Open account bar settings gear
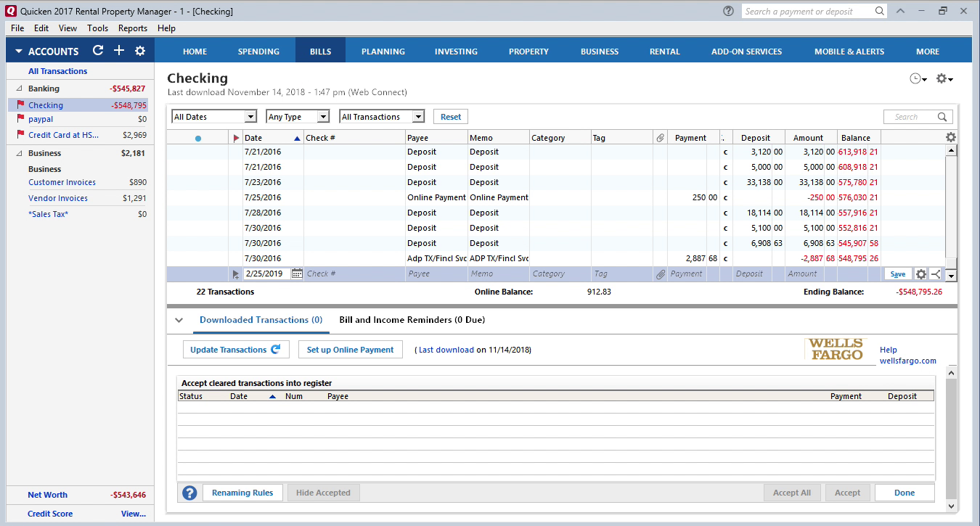 pyautogui.click(x=140, y=51)
